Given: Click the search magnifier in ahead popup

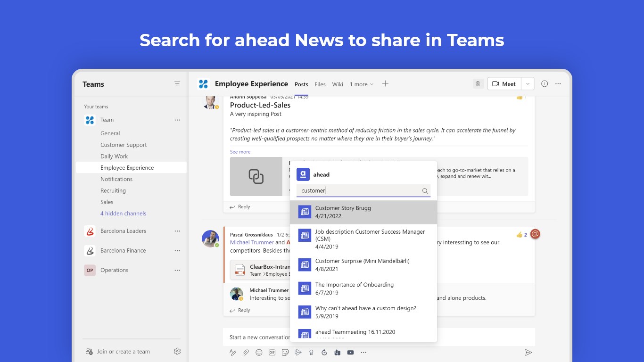Looking at the screenshot, I should (425, 191).
